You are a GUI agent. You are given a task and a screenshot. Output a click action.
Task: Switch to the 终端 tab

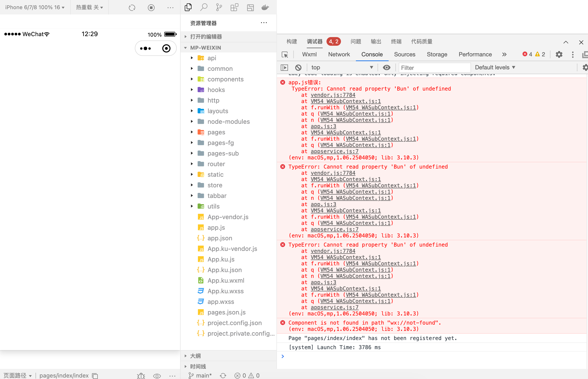(x=396, y=41)
